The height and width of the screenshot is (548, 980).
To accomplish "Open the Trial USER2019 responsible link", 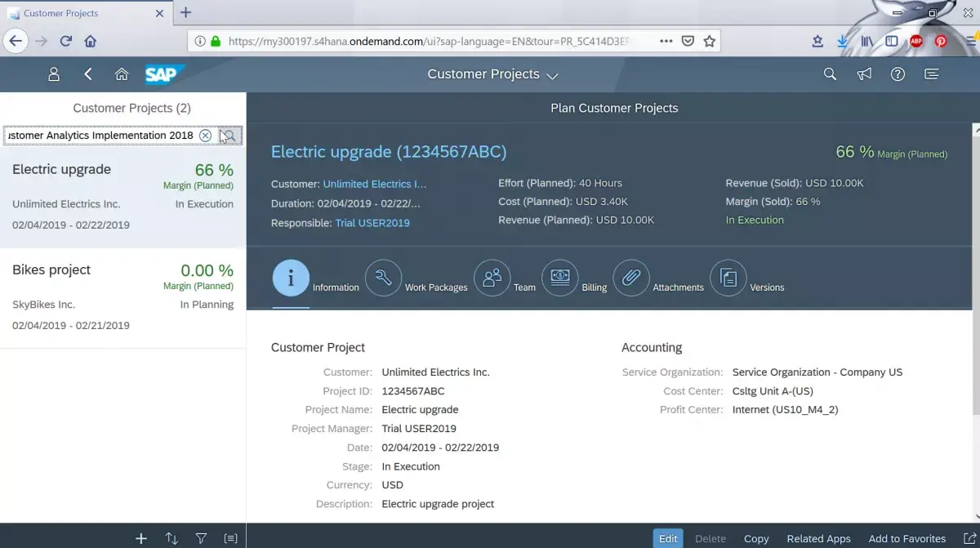I will pyautogui.click(x=372, y=223).
